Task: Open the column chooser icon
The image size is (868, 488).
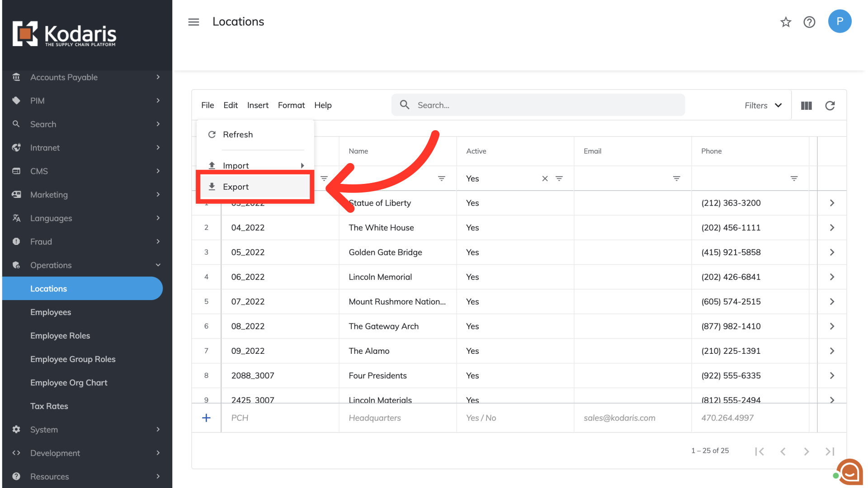Action: coord(807,105)
